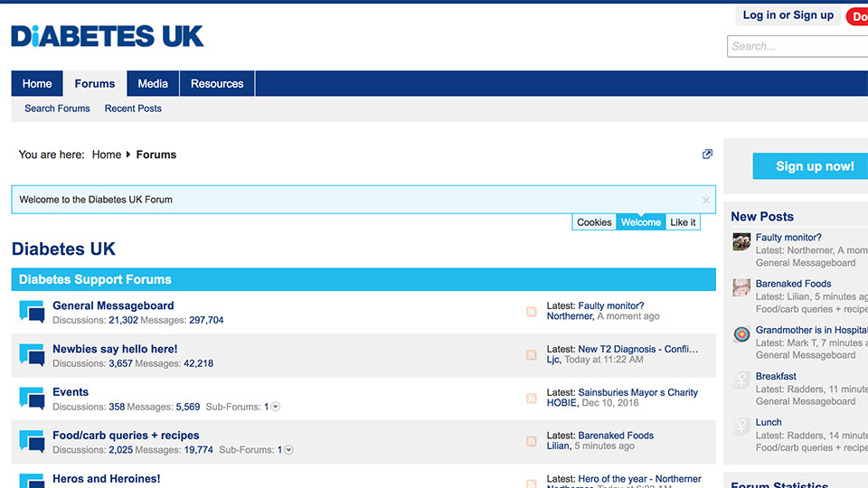868x488 pixels.
Task: Open forum in new window icon
Action: 707,155
